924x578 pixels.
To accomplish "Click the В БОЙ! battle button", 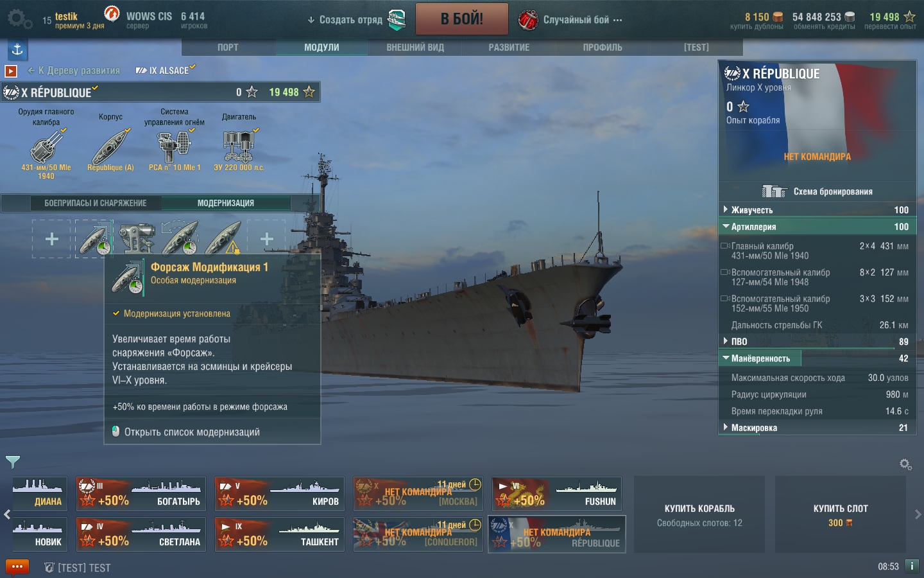I will [462, 19].
